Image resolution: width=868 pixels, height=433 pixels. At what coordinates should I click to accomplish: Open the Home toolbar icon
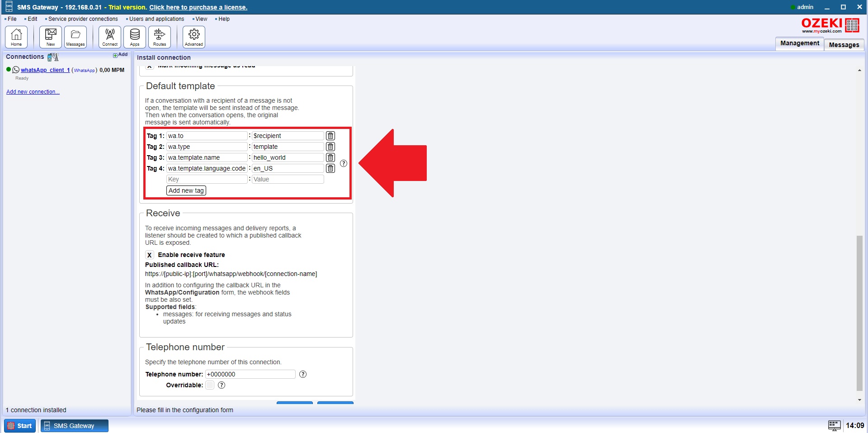click(16, 37)
